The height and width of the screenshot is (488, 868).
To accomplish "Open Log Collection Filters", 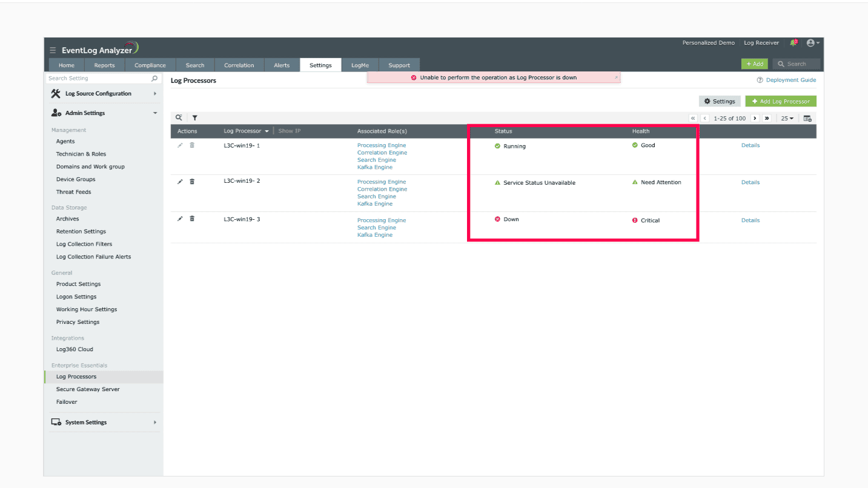I will 84,244.
